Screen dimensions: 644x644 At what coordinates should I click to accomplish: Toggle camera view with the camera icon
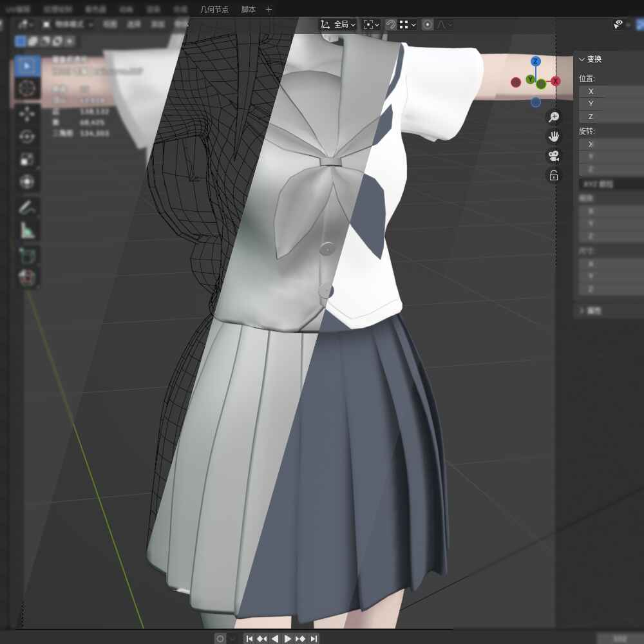pyautogui.click(x=553, y=156)
